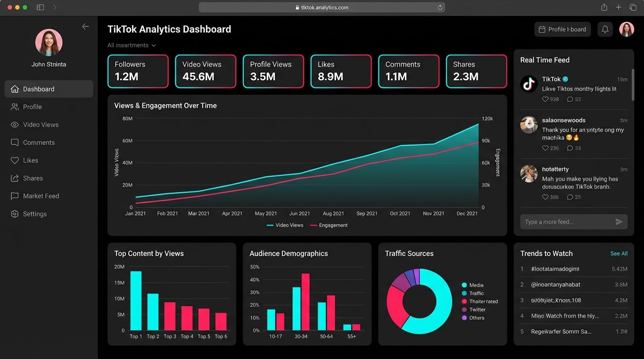Toggle the browser sidebar icon
Image resolution: width=644 pixels, height=359 pixels.
[x=40, y=7]
